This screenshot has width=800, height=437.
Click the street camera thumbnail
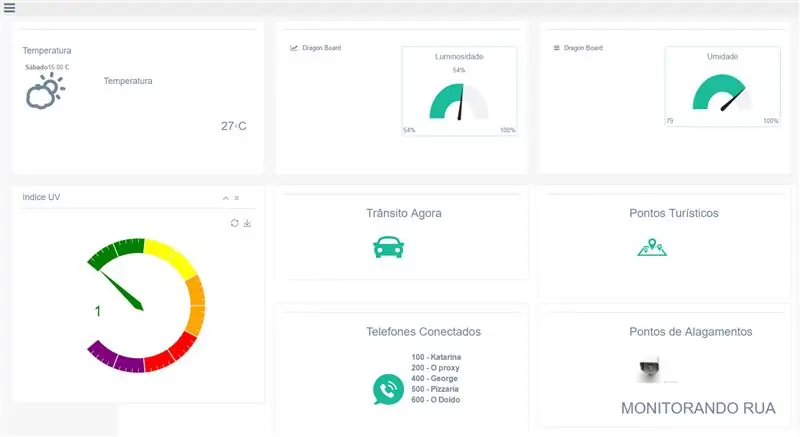[x=650, y=369]
